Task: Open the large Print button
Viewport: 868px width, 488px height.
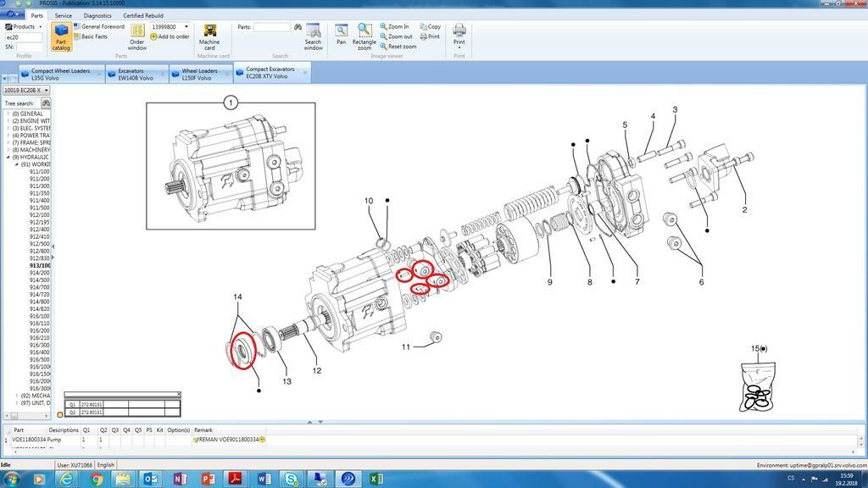Action: coord(459,36)
